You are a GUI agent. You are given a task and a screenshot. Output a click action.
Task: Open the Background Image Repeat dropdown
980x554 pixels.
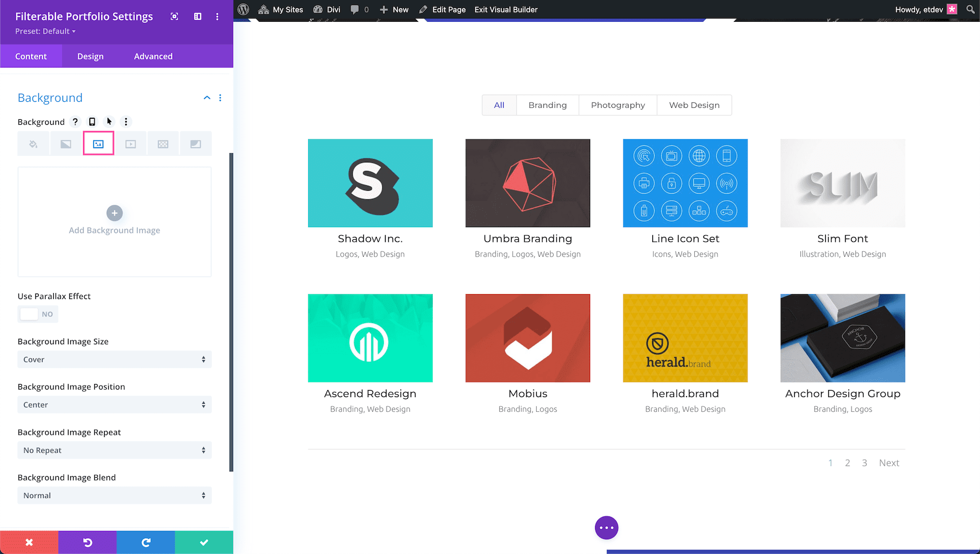(114, 450)
